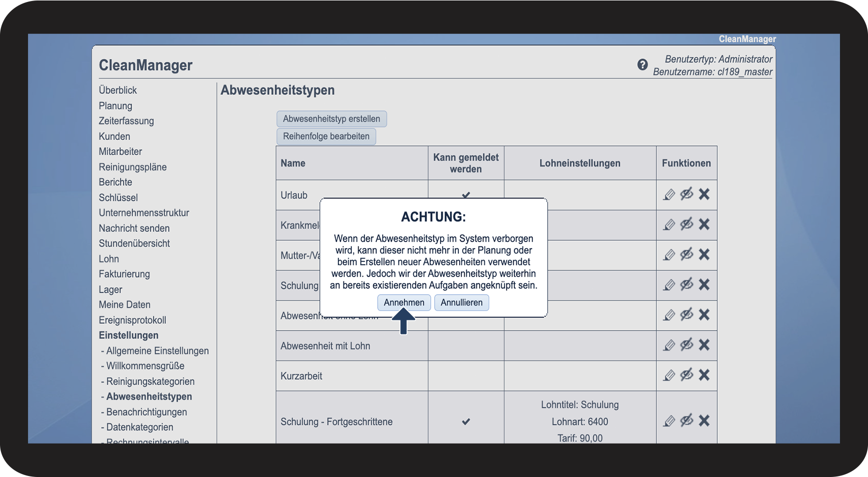Click the Funktionen column header
Screen dimensions: 868x477
[686, 164]
